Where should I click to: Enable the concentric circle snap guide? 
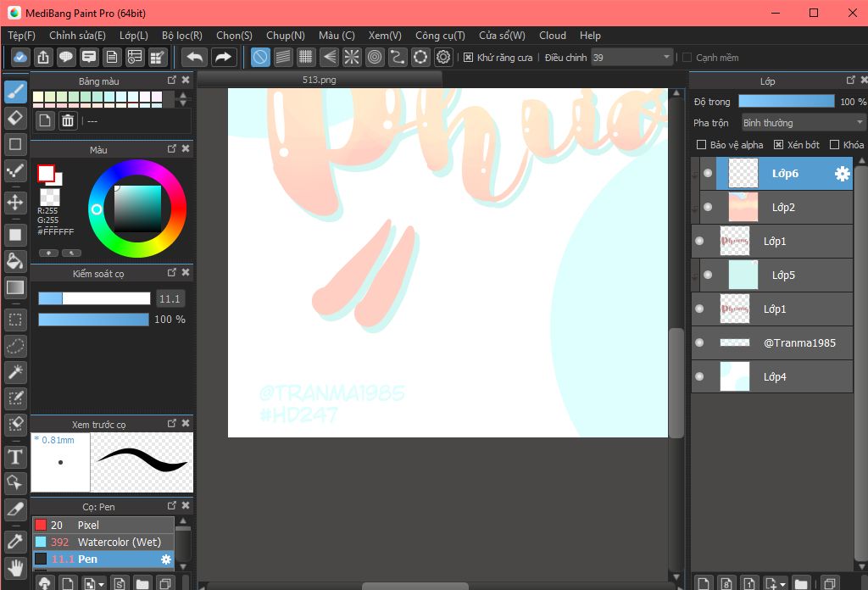tap(375, 57)
